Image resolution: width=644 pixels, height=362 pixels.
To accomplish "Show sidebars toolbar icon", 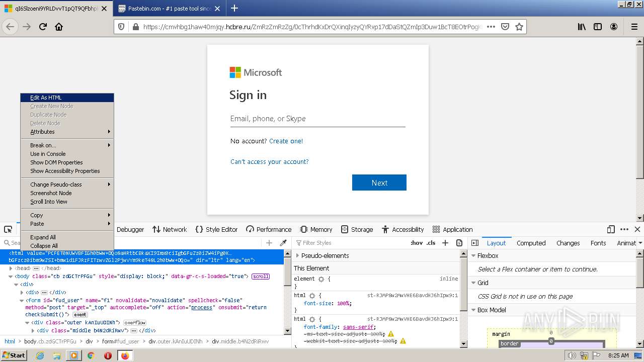I will click(598, 27).
